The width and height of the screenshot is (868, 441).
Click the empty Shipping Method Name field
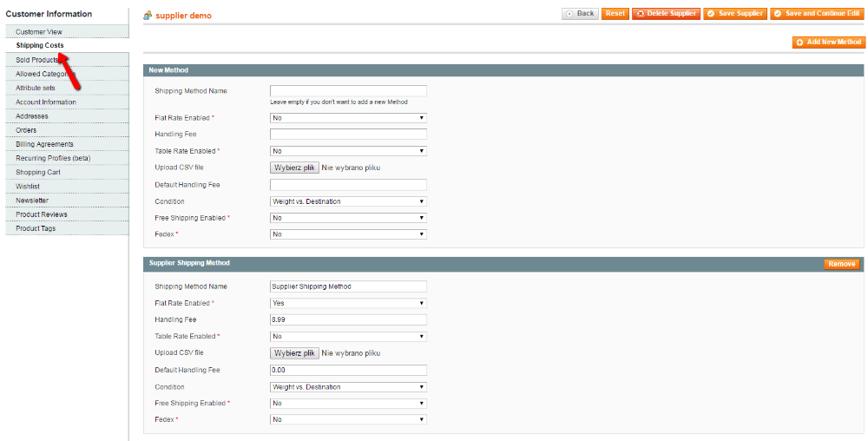click(348, 91)
